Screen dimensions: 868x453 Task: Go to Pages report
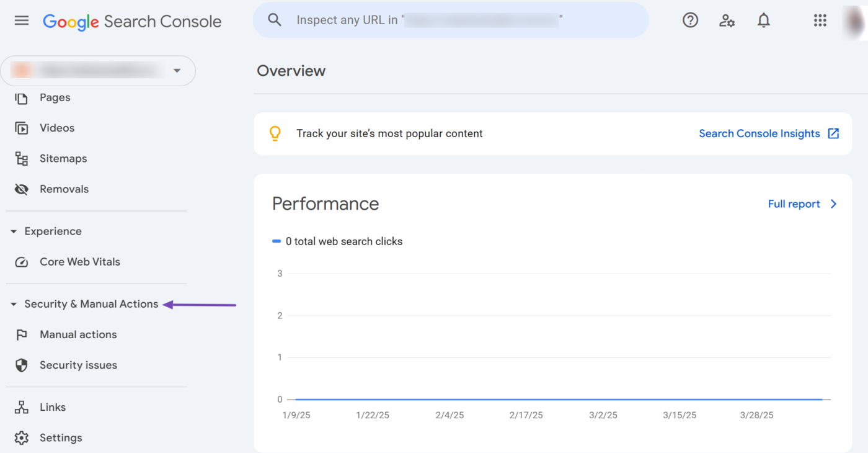pyautogui.click(x=55, y=97)
